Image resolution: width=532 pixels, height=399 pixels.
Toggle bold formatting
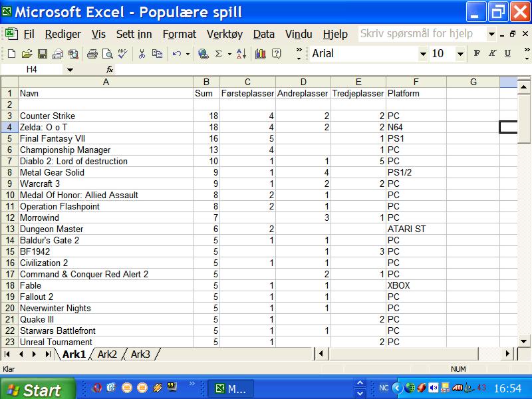pyautogui.click(x=477, y=53)
